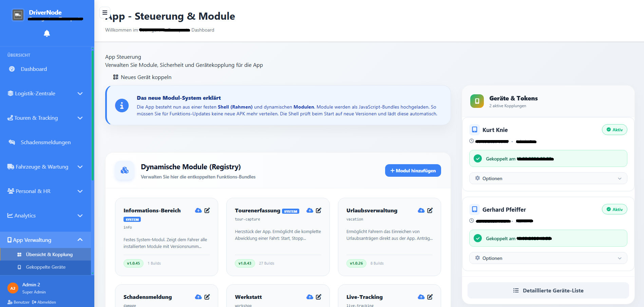This screenshot has width=644, height=307.
Task: Upload new build for Informations-Bereich module
Action: tap(198, 210)
